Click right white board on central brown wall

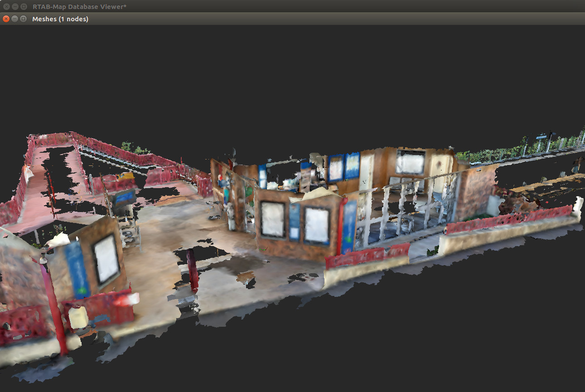click(x=316, y=224)
